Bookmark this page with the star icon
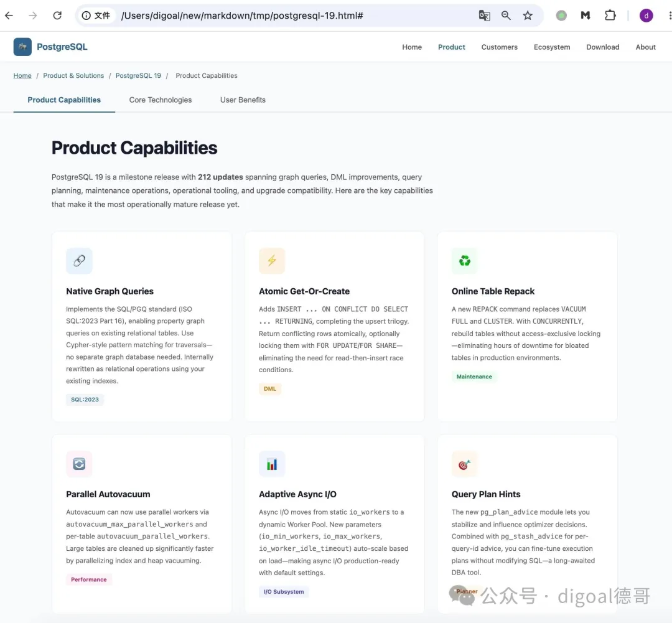Screen dimensions: 672x623 [528, 16]
